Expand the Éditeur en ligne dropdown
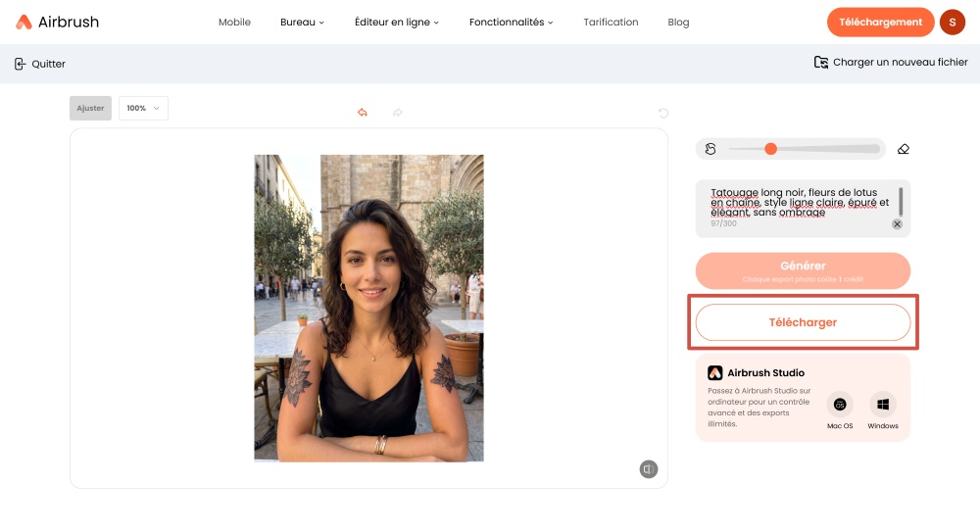980x532 pixels. point(397,22)
